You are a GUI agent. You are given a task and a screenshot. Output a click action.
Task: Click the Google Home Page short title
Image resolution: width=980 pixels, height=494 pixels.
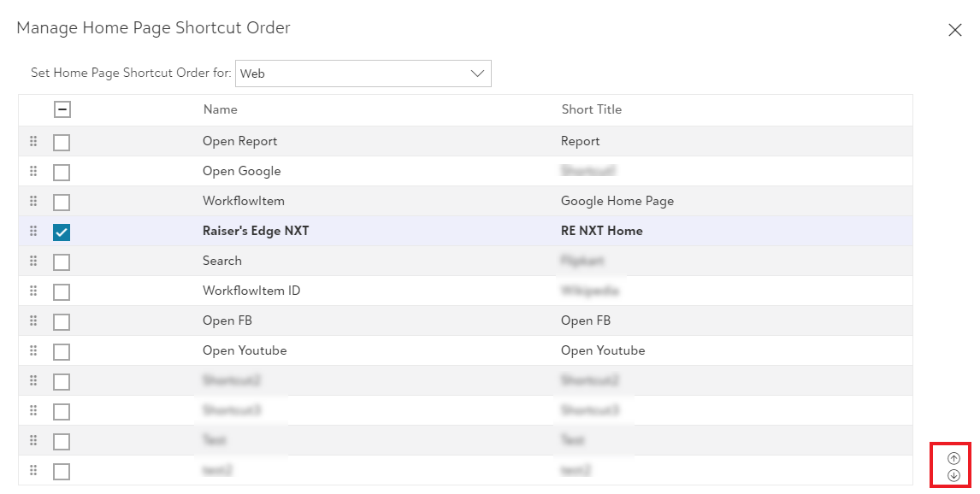tap(617, 201)
